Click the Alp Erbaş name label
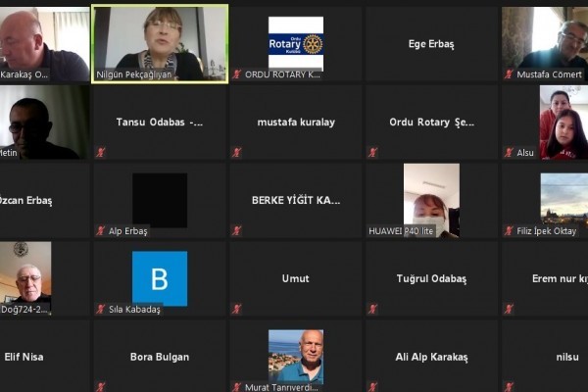This screenshot has height=392, width=588. click(127, 230)
